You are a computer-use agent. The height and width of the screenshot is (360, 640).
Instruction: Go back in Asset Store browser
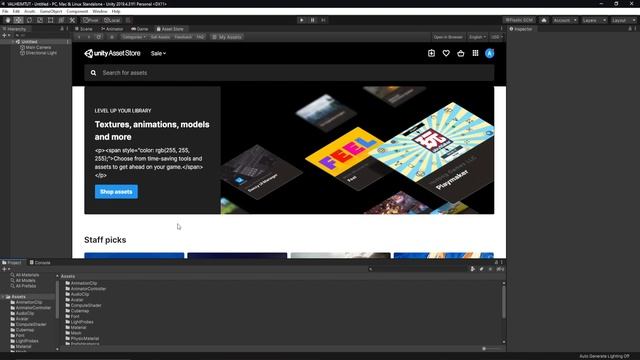(79, 37)
